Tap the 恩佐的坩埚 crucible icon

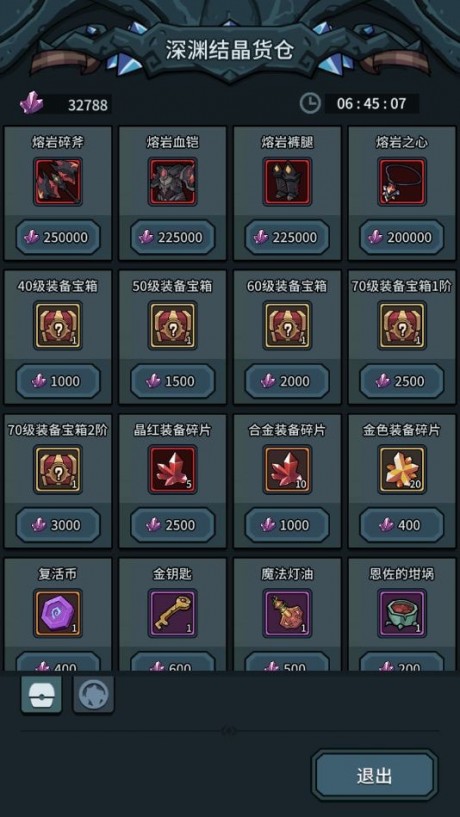click(402, 613)
